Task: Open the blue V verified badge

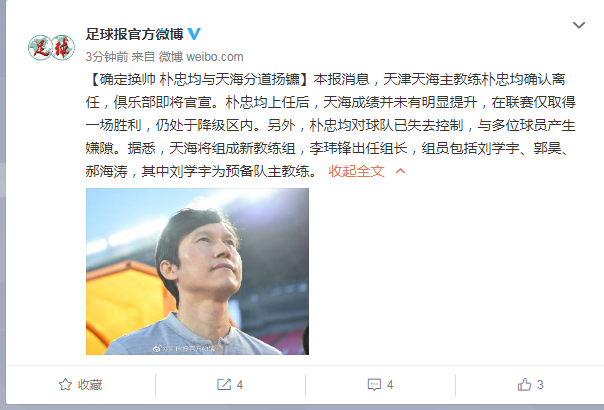Action: coord(194,34)
